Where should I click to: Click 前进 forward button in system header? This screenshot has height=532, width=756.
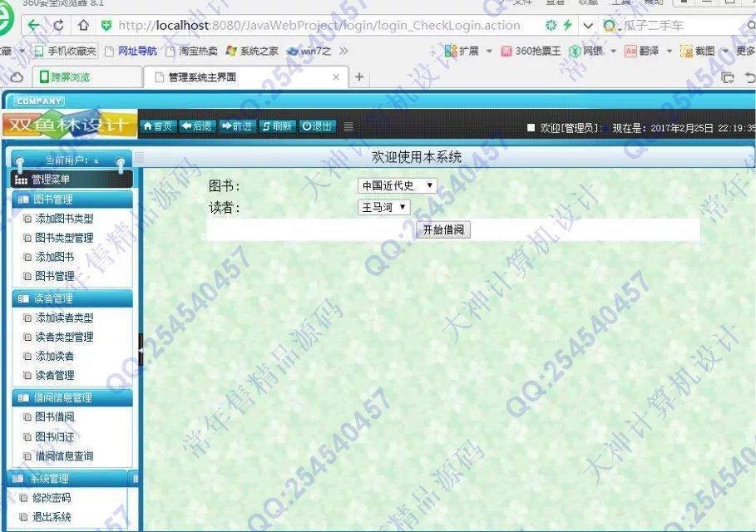[237, 126]
